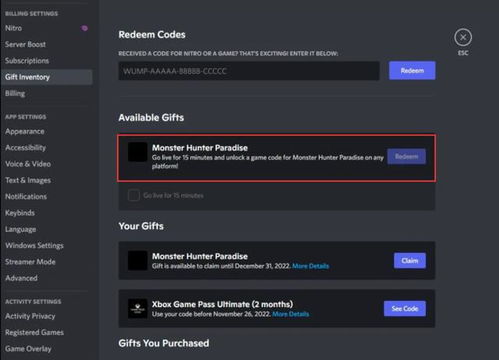Click the Nitro badge icon in sidebar
This screenshot has height=360, width=499.
85,28
